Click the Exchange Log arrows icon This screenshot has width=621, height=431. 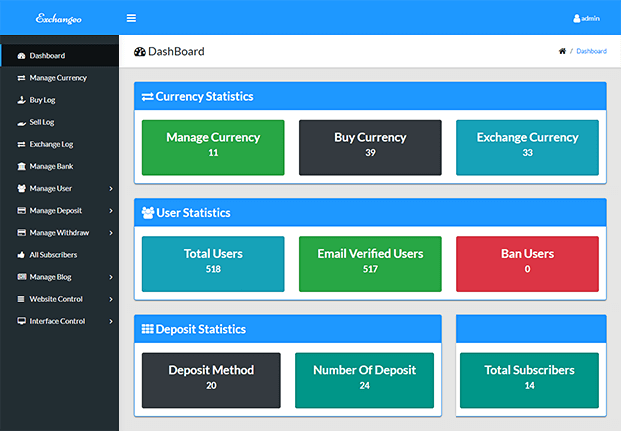point(21,145)
